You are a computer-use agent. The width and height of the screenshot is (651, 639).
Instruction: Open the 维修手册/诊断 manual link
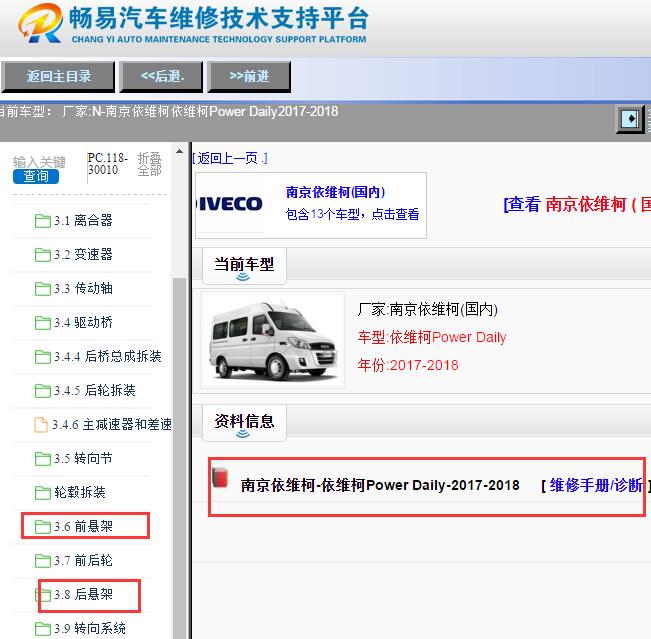(x=596, y=485)
